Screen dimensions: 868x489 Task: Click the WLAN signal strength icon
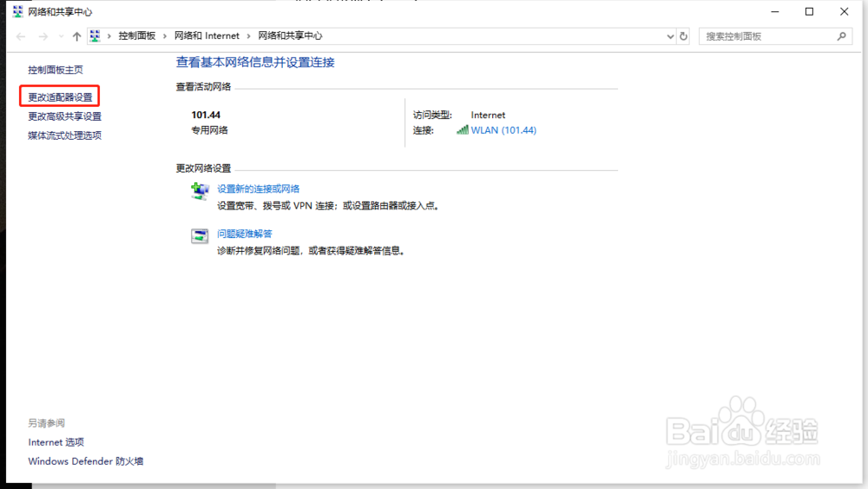tap(463, 130)
